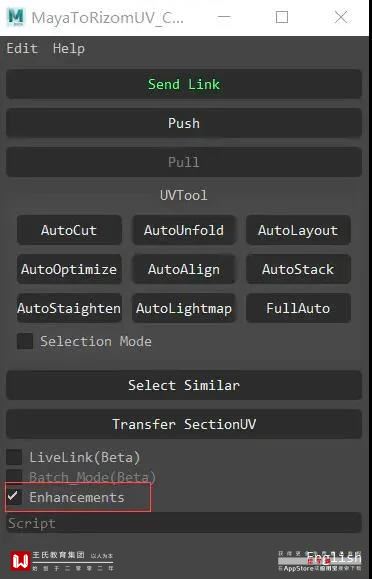
Task: Click the Maya app icon in title bar
Action: click(16, 17)
